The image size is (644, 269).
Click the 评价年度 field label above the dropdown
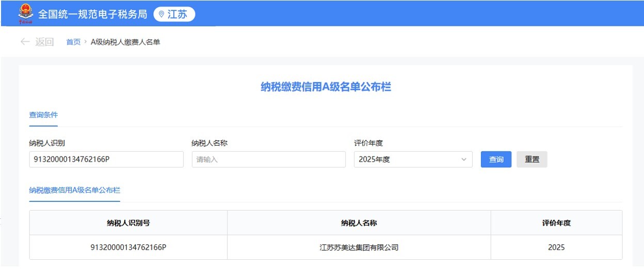(x=368, y=143)
